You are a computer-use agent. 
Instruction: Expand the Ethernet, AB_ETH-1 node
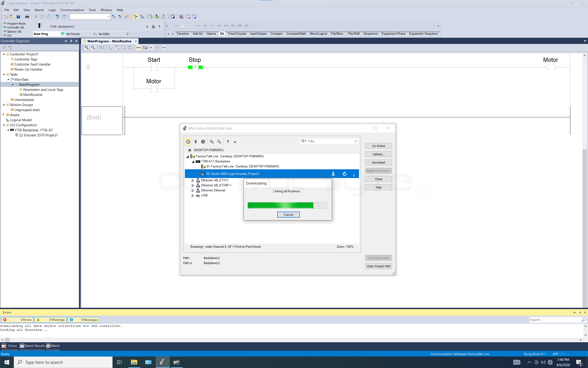pos(193,180)
